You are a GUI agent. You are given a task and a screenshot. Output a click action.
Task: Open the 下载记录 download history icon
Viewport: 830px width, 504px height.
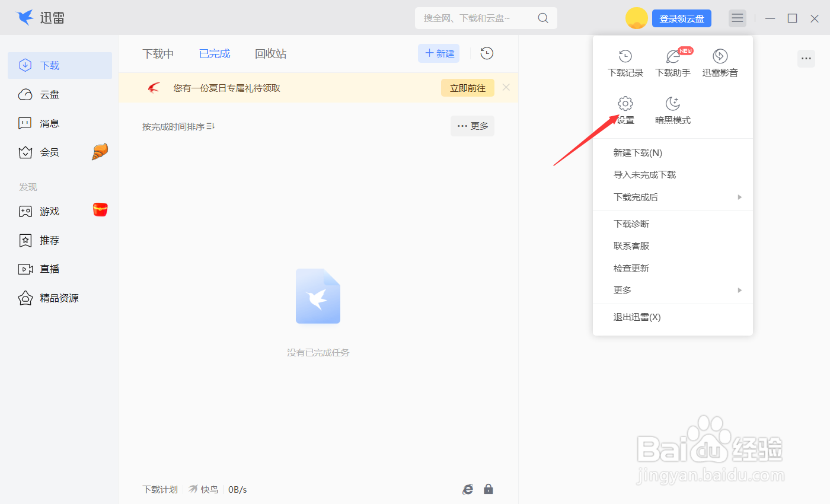pyautogui.click(x=625, y=63)
